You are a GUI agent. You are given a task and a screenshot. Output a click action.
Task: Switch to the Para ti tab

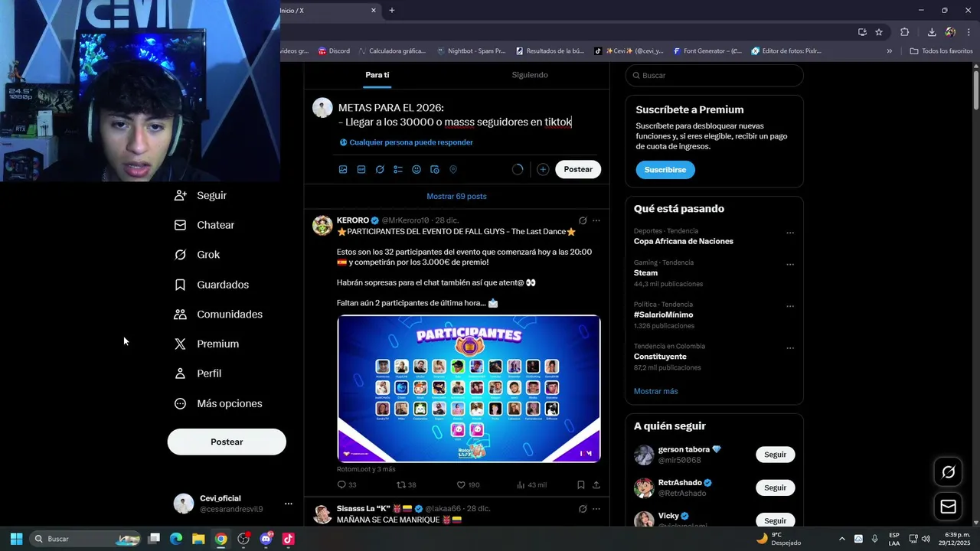tap(377, 75)
